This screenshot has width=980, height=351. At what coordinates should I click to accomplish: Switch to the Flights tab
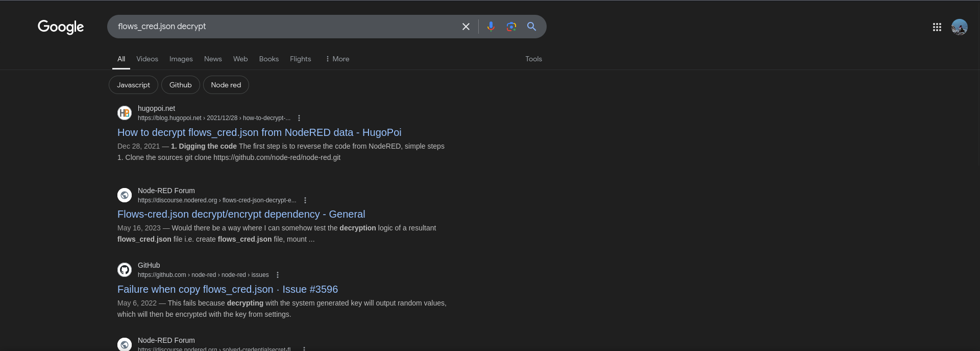point(300,59)
